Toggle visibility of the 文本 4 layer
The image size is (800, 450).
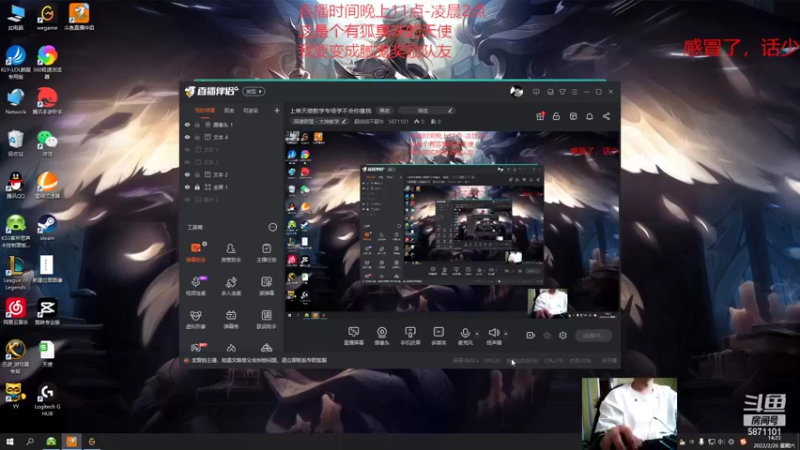tap(187, 137)
